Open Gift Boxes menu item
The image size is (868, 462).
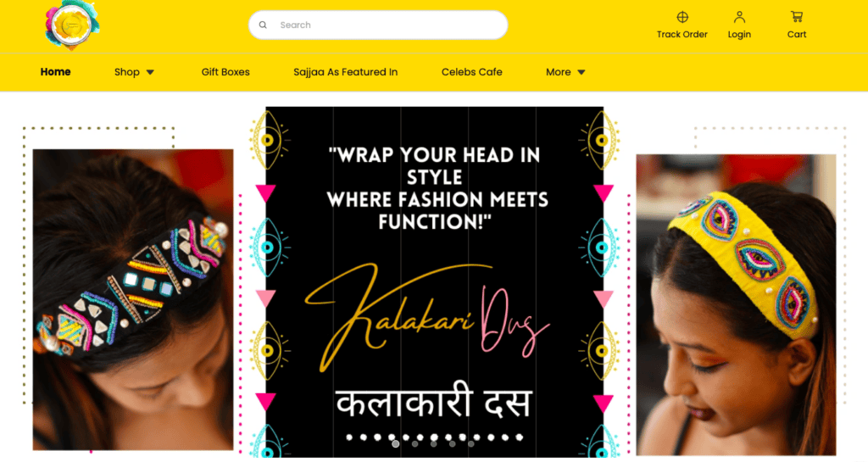pos(225,72)
